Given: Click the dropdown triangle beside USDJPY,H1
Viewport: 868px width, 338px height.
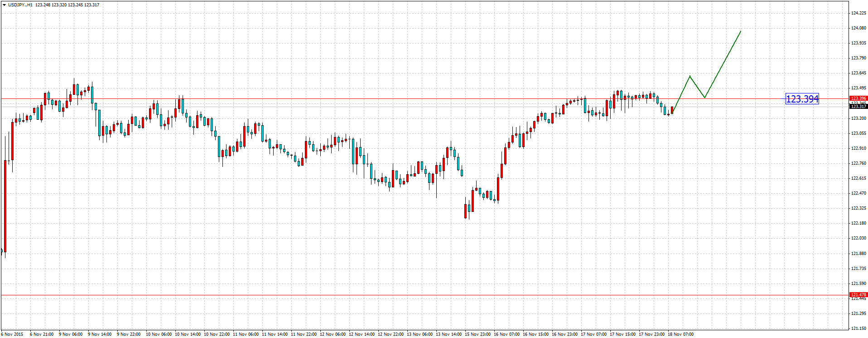Looking at the screenshot, I should pos(4,5).
